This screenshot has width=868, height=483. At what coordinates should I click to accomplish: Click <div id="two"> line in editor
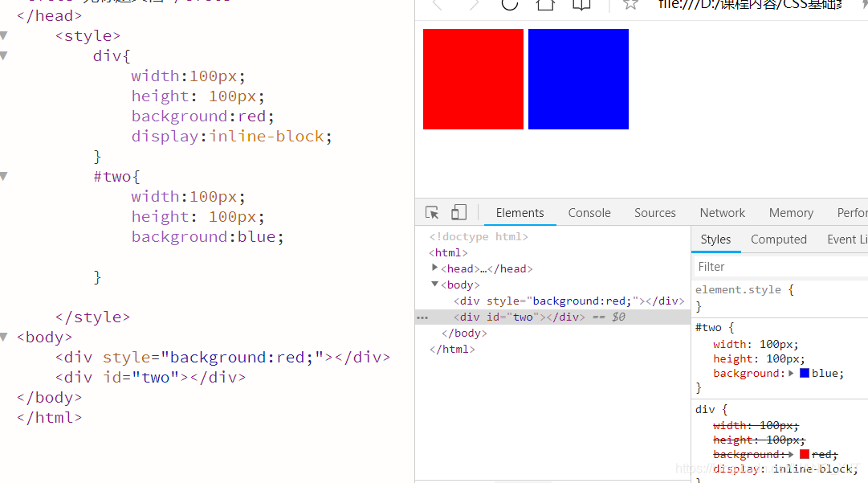coord(150,378)
